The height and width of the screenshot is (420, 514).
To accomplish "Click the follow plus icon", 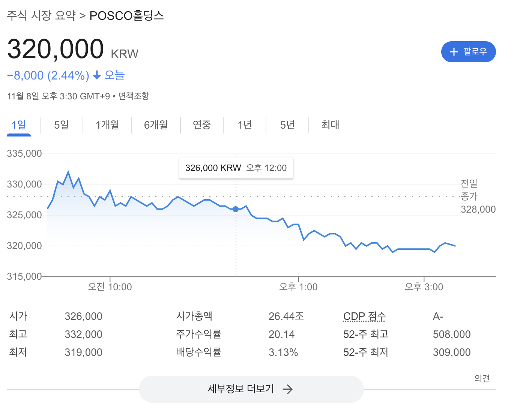I will [454, 52].
